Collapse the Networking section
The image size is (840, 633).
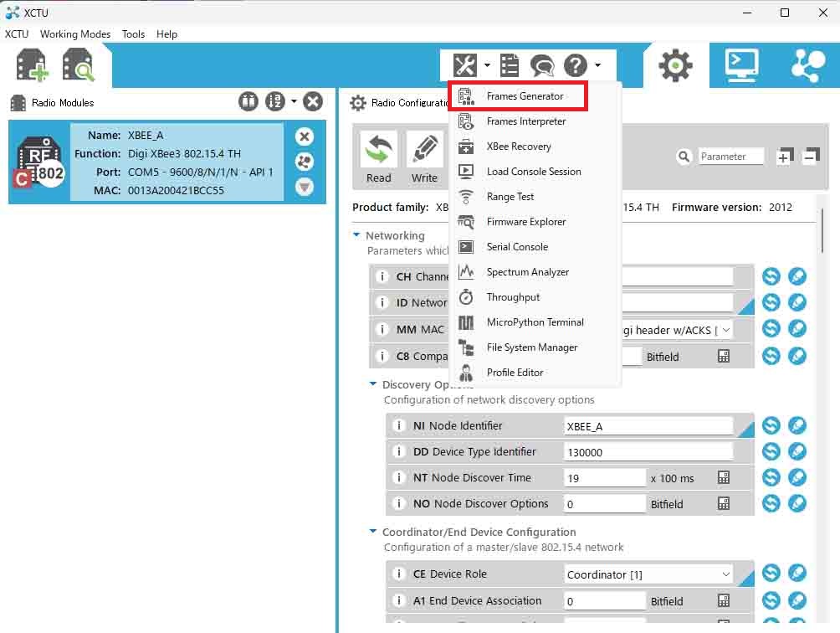pyautogui.click(x=356, y=234)
